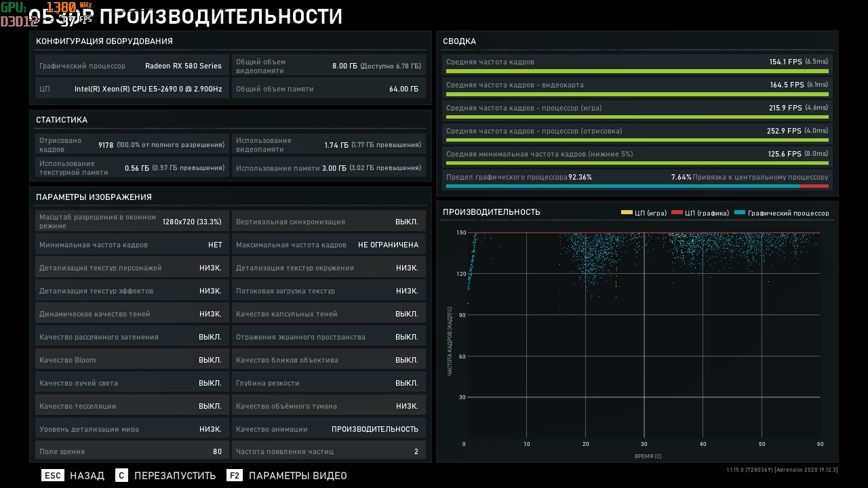Click yellow ЦП (игра) legend swatch
The width and height of the screenshot is (868, 488).
click(626, 213)
